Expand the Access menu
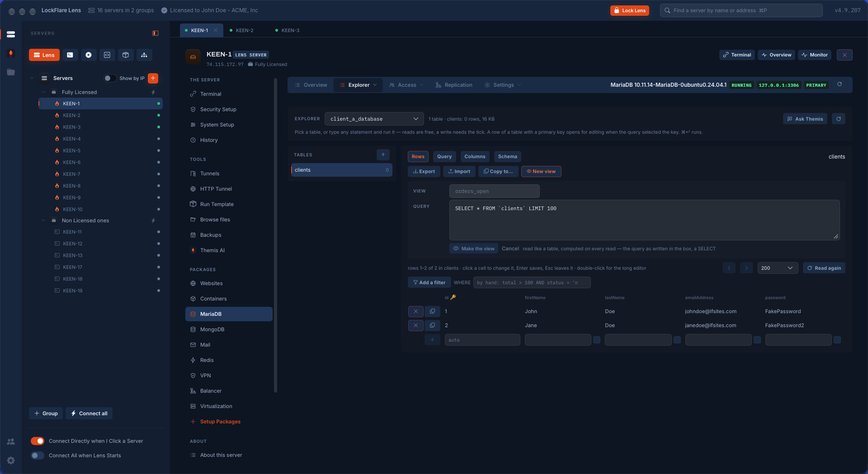The width and height of the screenshot is (868, 474). pyautogui.click(x=406, y=85)
